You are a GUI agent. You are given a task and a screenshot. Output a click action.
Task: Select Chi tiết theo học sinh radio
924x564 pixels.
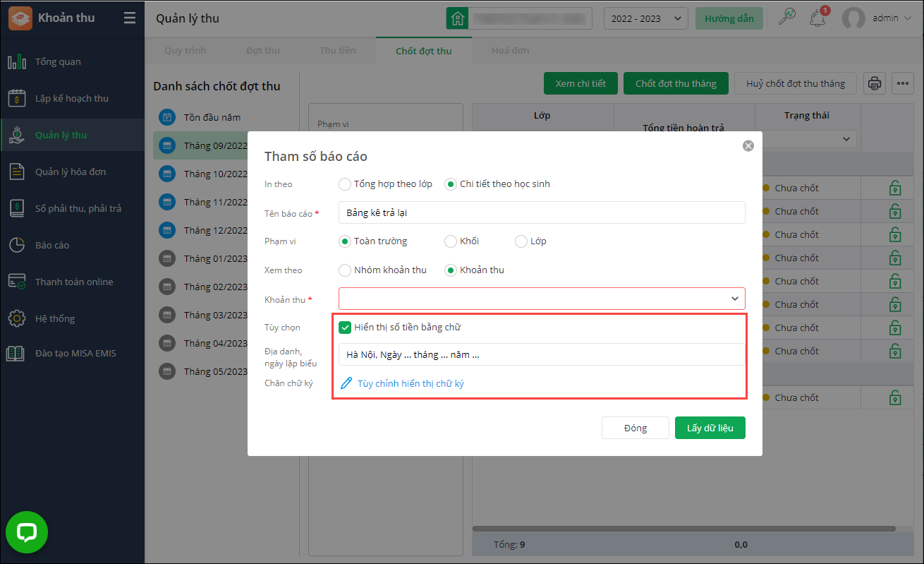click(451, 184)
